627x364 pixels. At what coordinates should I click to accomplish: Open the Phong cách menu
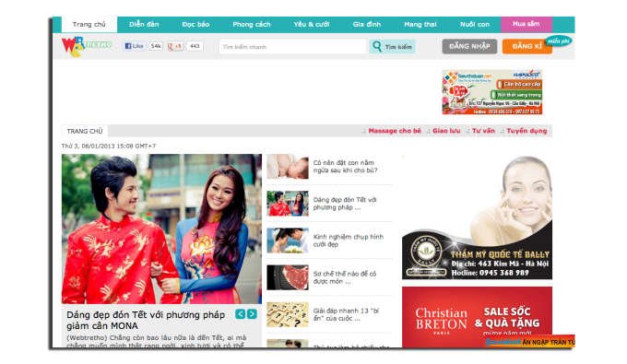pyautogui.click(x=252, y=24)
